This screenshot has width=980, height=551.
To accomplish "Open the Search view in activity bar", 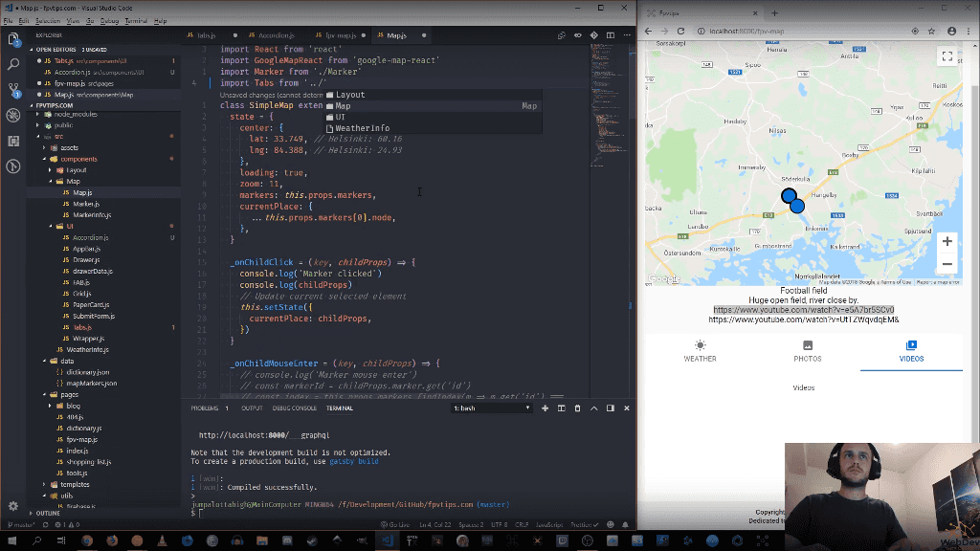I will pos(13,64).
